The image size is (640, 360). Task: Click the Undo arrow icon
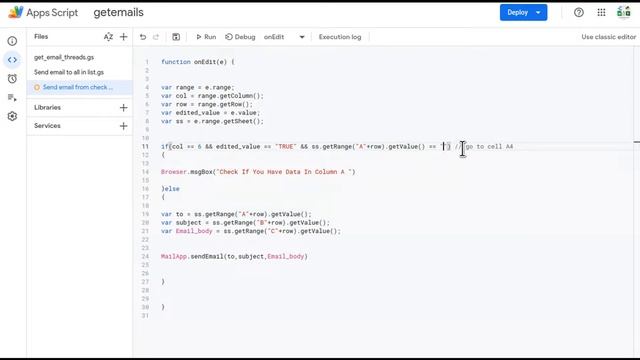point(142,37)
